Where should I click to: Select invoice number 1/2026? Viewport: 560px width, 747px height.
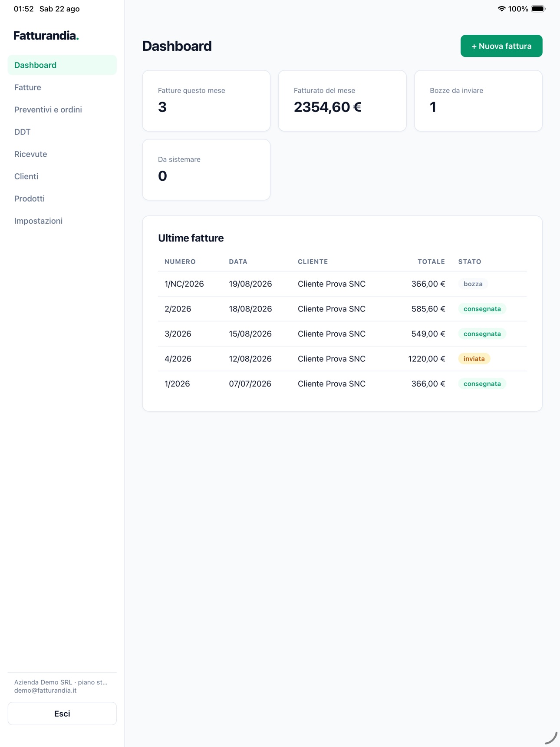(177, 384)
